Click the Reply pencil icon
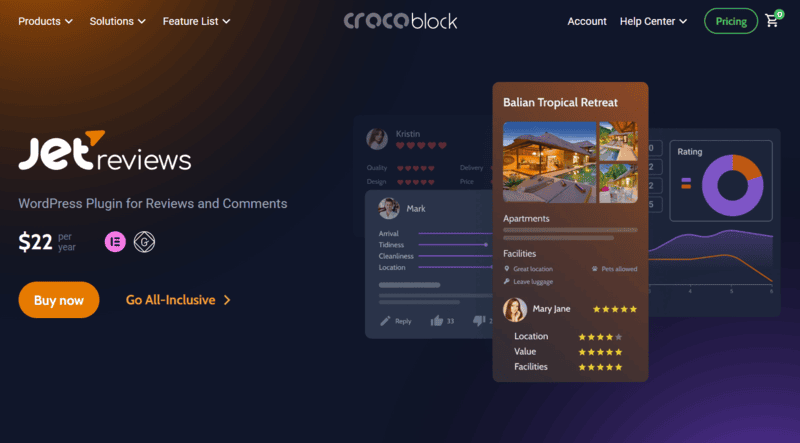 tap(385, 321)
